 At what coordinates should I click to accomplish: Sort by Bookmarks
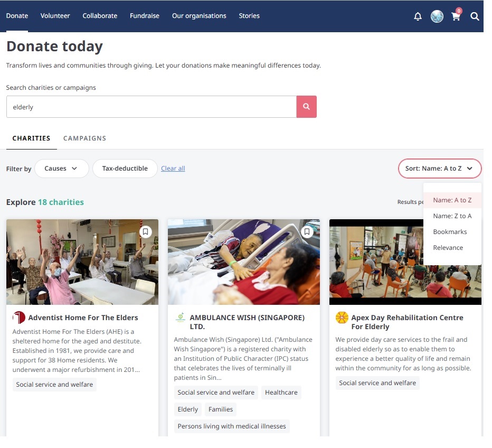[452, 232]
